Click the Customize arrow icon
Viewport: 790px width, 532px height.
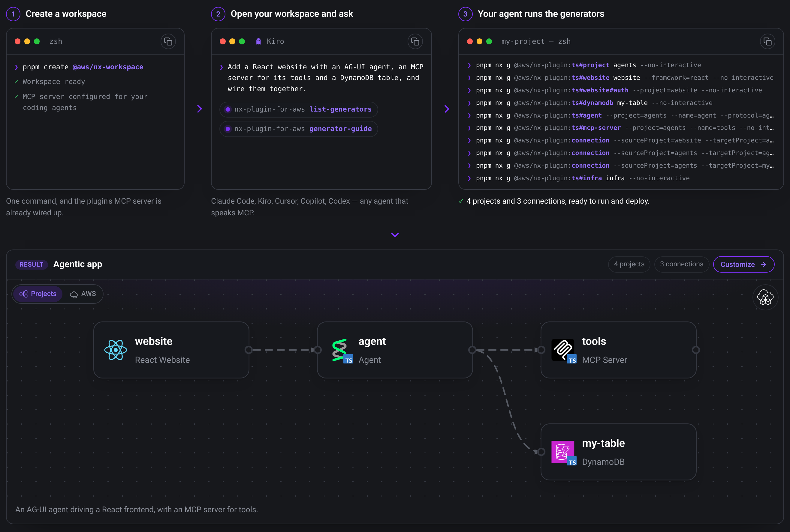(x=763, y=264)
